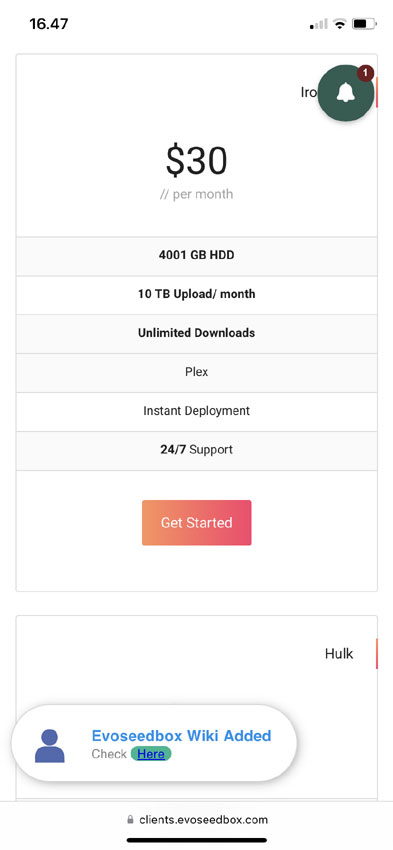Tap the lock icon beside the URL
This screenshot has width=393, height=850.
(x=130, y=819)
